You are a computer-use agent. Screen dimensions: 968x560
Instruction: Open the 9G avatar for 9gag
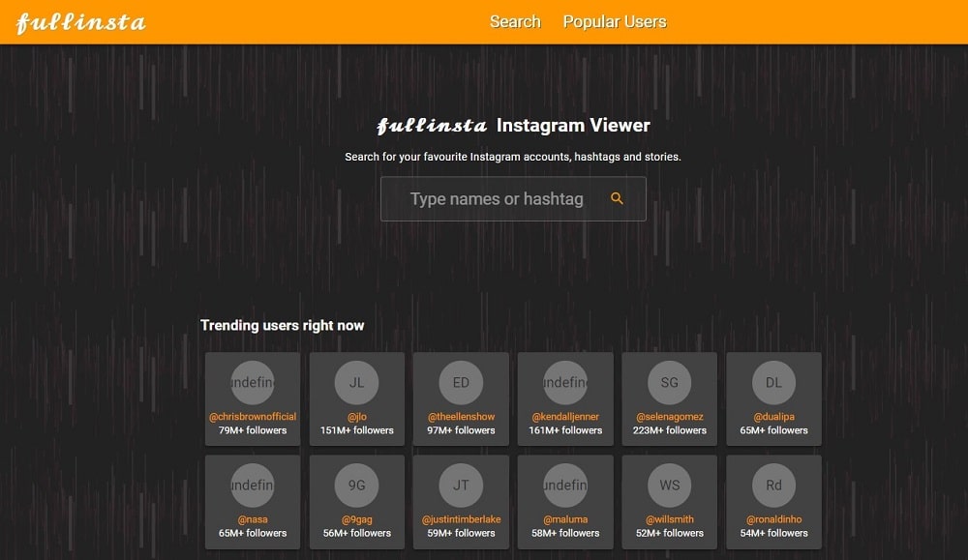point(357,486)
